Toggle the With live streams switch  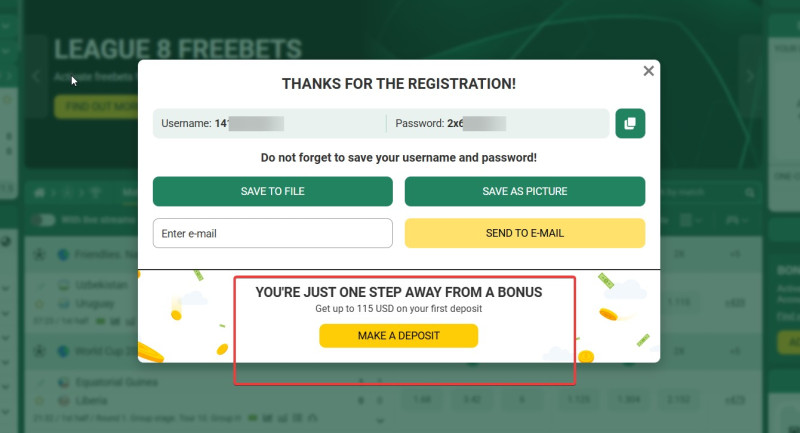point(44,219)
